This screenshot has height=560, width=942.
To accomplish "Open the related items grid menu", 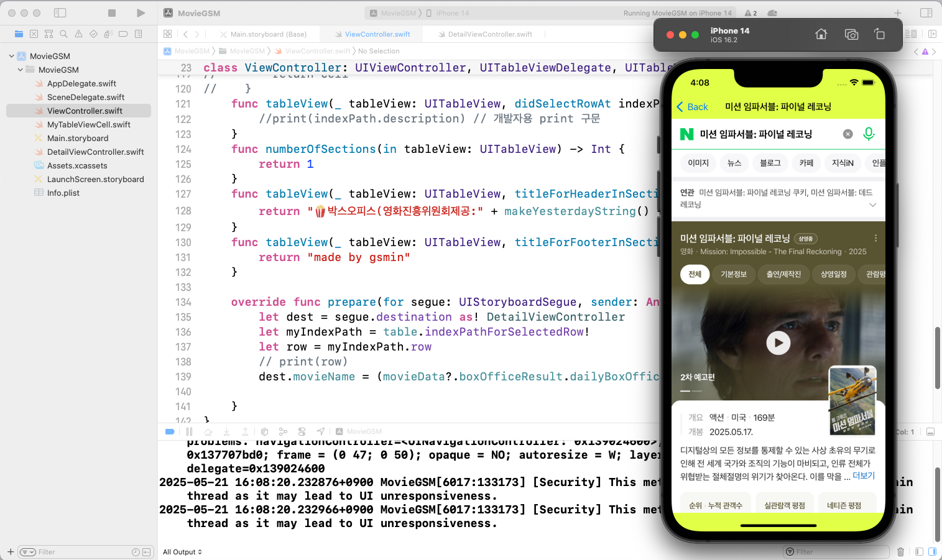I will pyautogui.click(x=168, y=34).
